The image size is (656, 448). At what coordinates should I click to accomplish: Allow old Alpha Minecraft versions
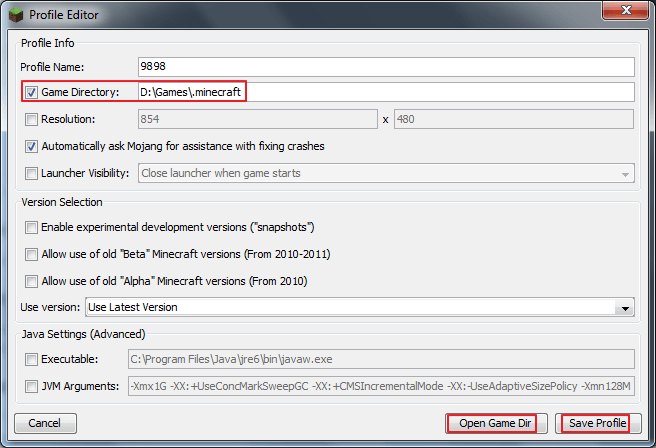click(x=32, y=281)
